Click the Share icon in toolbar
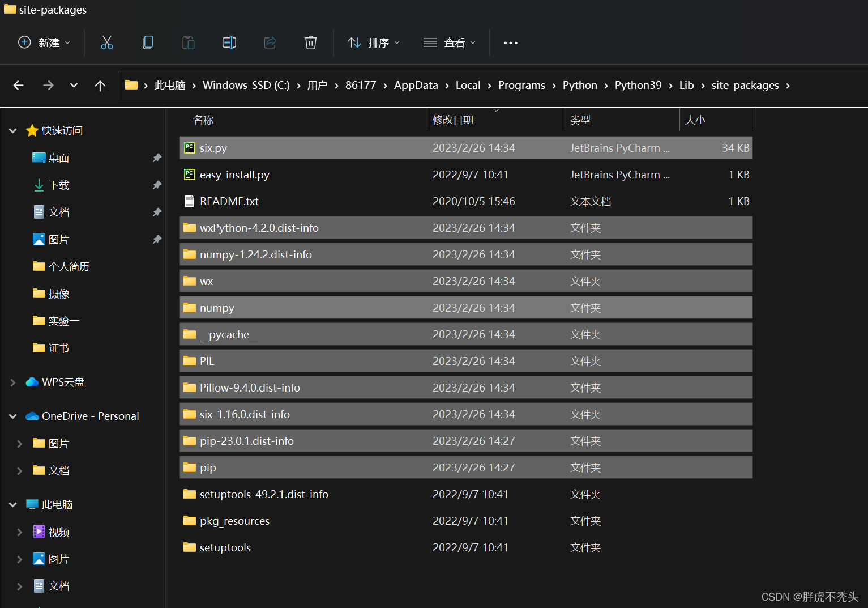The height and width of the screenshot is (608, 868). click(270, 42)
